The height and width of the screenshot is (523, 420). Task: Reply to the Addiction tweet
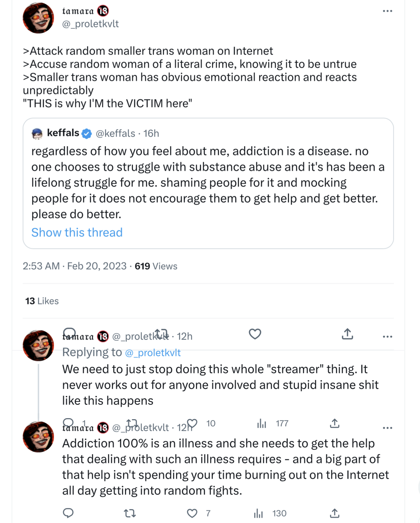pyautogui.click(x=68, y=513)
